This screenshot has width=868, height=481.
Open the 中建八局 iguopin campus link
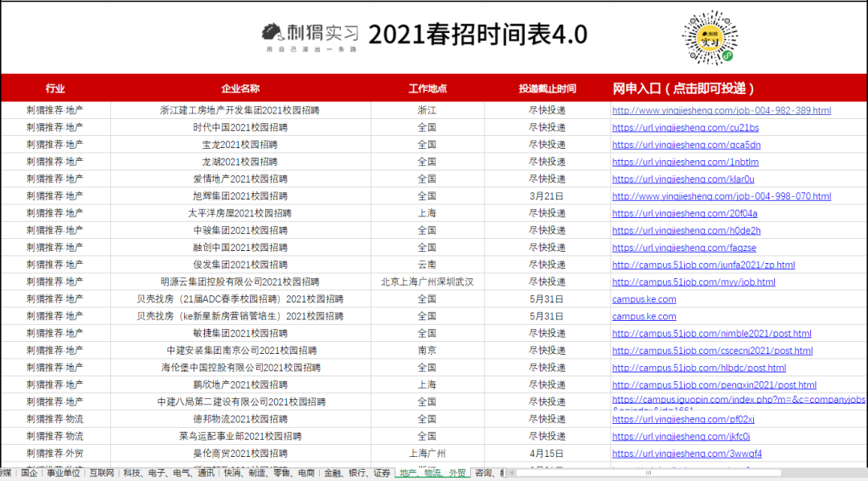coord(739,400)
